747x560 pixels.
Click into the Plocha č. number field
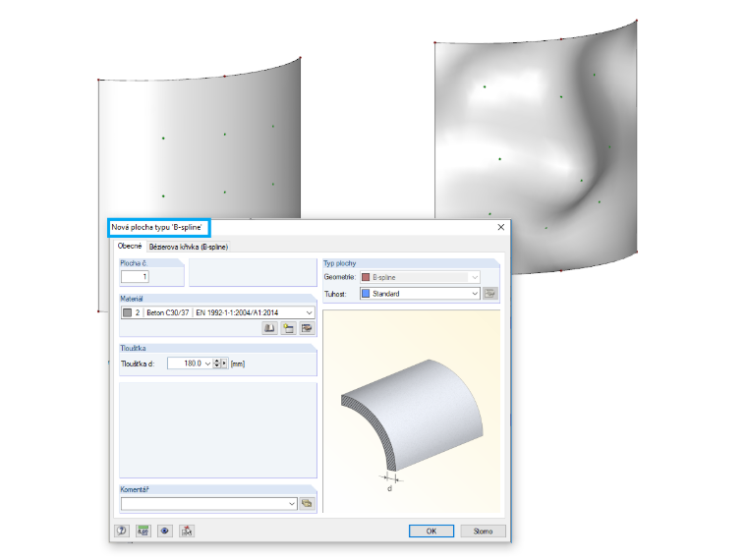[135, 277]
